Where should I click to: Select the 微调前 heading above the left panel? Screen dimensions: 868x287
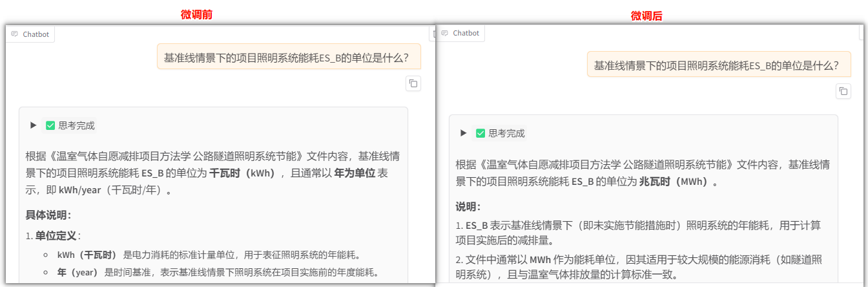click(x=196, y=15)
